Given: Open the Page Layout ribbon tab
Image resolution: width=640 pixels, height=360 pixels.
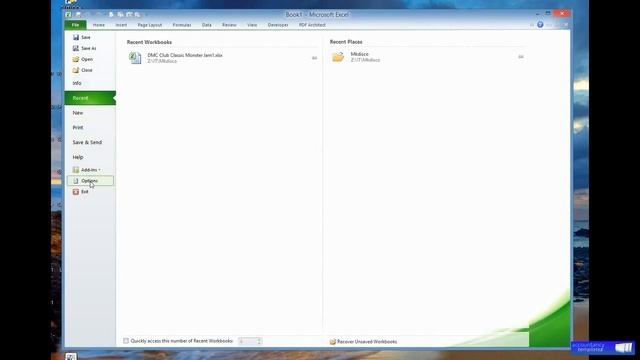Looking at the screenshot, I should [x=150, y=25].
